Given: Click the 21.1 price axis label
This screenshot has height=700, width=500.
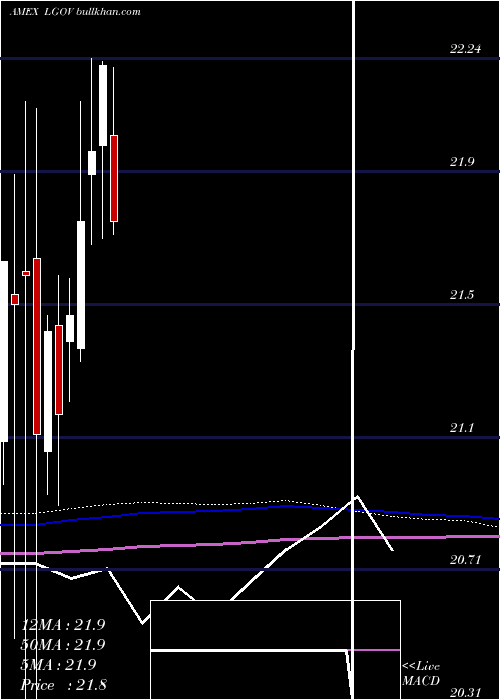Looking at the screenshot, I should click(462, 428).
